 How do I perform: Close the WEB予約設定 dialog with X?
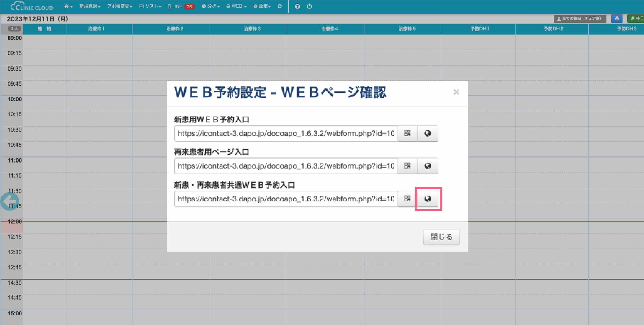coord(456,92)
